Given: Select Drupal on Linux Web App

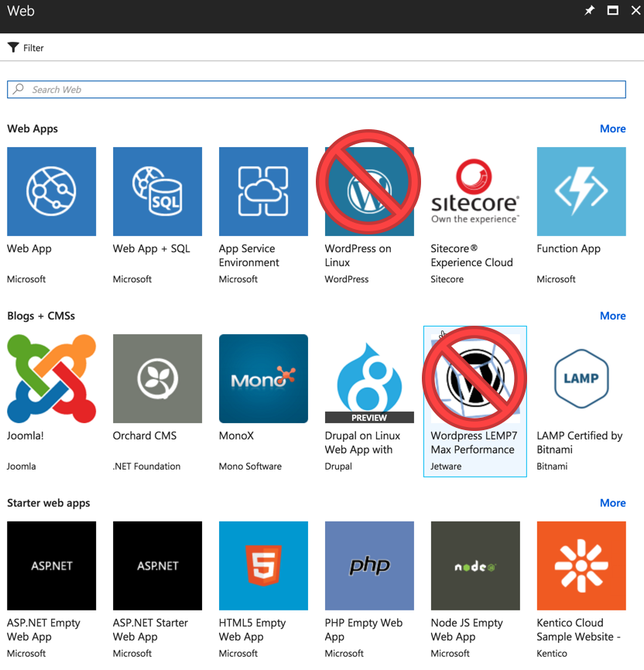Looking at the screenshot, I should (x=369, y=378).
